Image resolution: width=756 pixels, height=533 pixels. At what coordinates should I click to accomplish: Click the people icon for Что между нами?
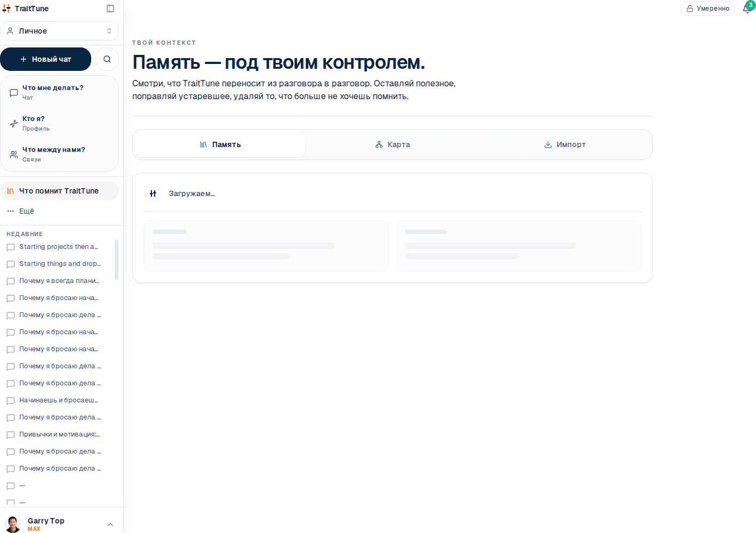click(14, 155)
